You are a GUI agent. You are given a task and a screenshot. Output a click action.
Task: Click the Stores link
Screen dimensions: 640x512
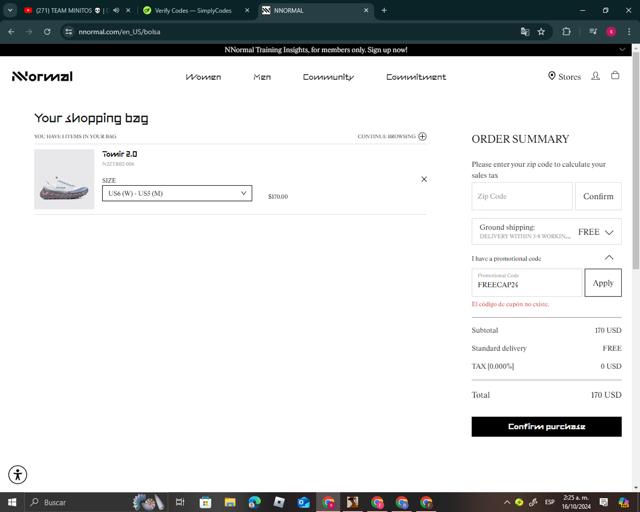click(569, 76)
